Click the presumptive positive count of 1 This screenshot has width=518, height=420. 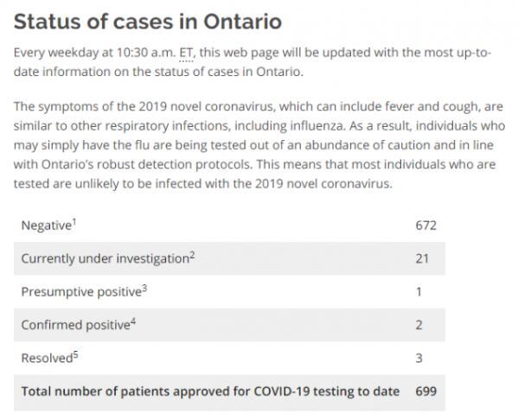(419, 292)
